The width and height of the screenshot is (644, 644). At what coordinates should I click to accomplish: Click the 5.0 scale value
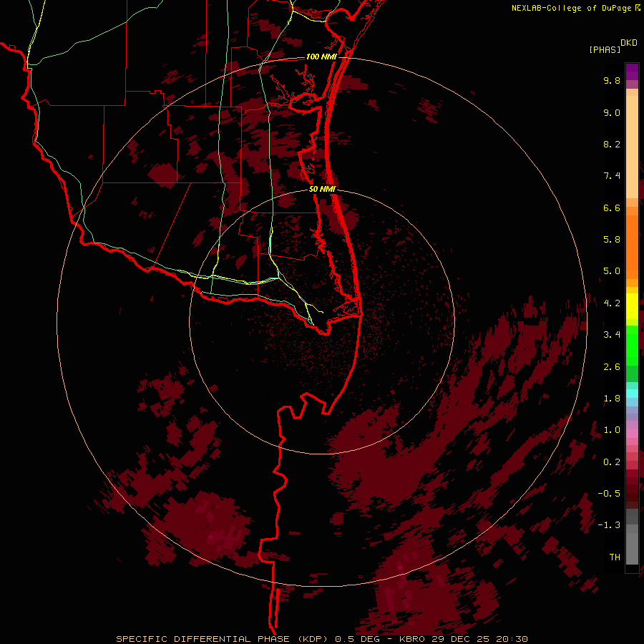(x=612, y=271)
